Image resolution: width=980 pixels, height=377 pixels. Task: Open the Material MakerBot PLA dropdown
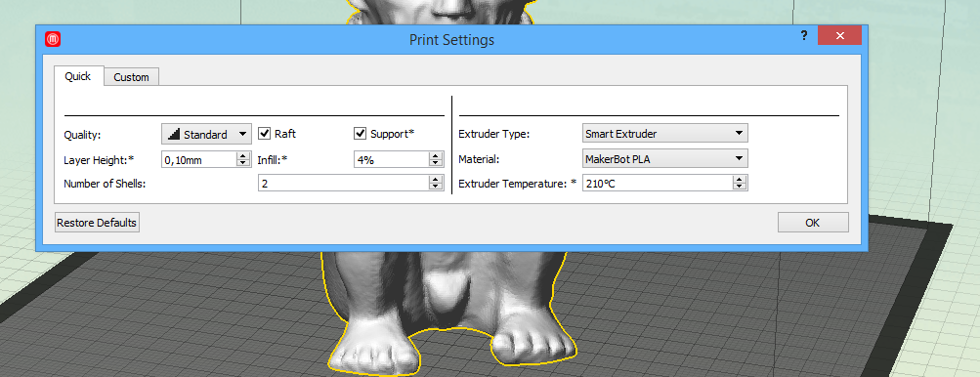tap(665, 159)
